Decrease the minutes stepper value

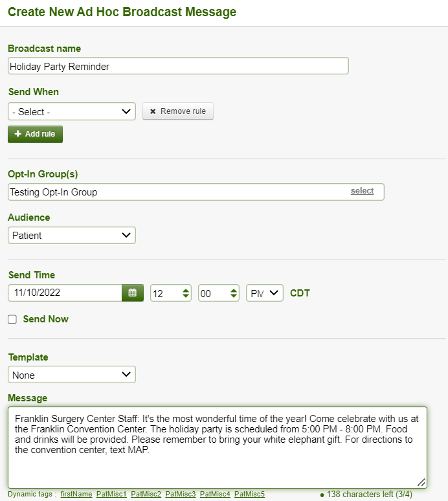click(234, 296)
